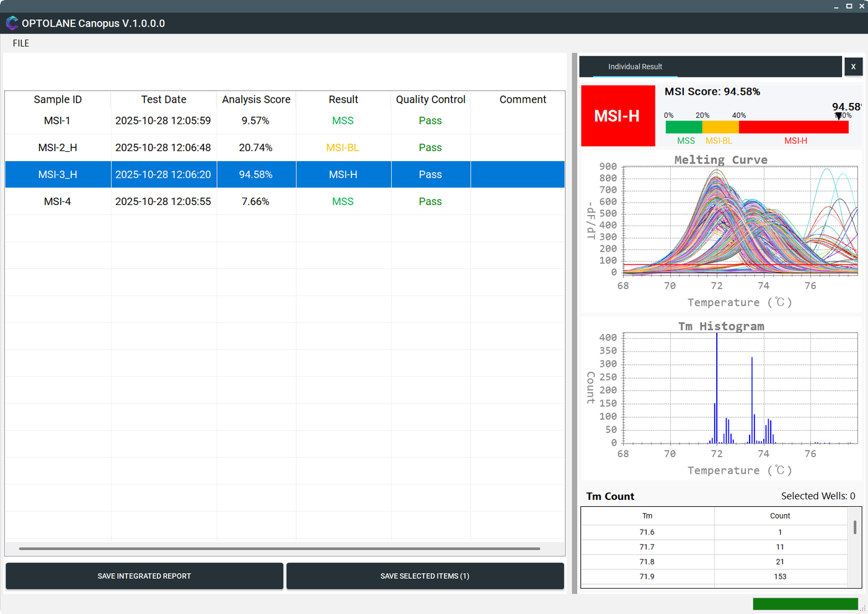Image resolution: width=868 pixels, height=614 pixels.
Task: Click the Comment column header
Action: (x=523, y=100)
